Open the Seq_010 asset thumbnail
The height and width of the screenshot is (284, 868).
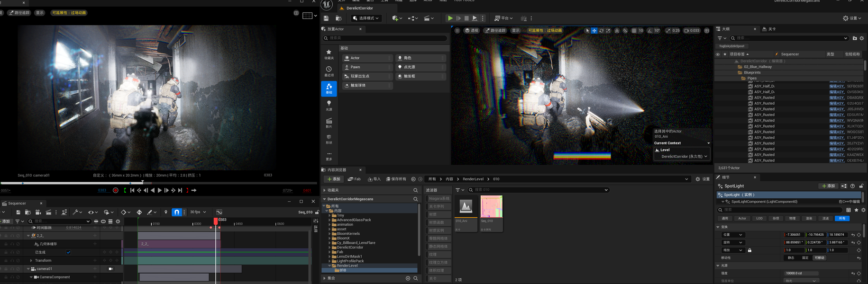[491, 207]
